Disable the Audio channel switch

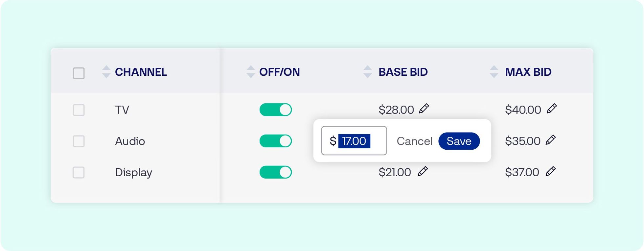click(275, 141)
